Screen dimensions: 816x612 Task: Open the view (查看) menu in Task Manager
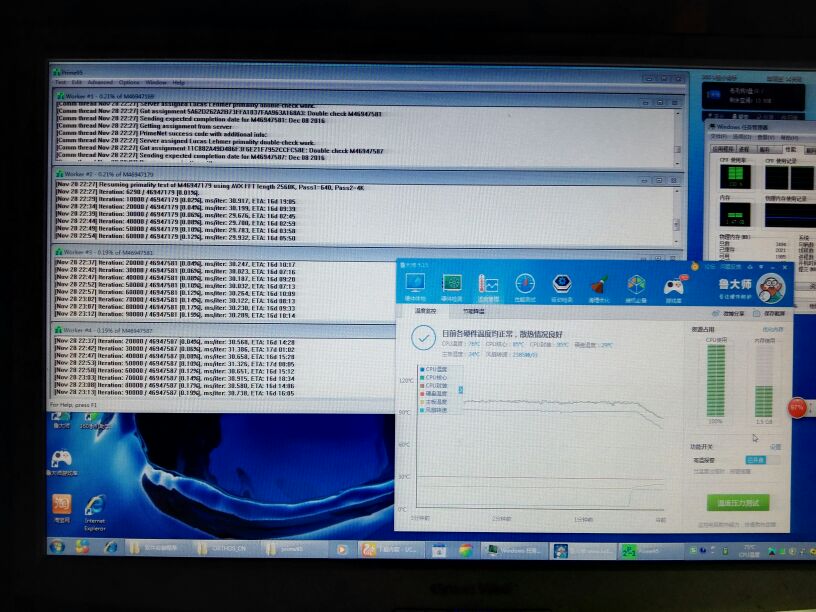pos(766,137)
